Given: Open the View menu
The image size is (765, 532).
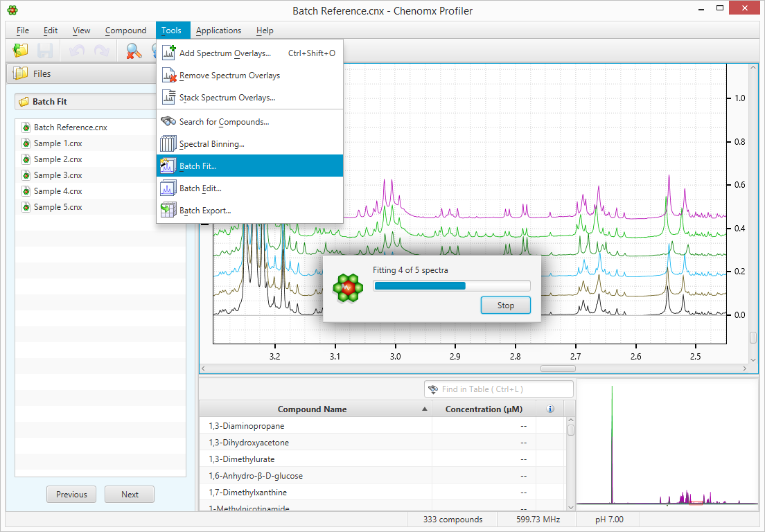Looking at the screenshot, I should tap(81, 30).
